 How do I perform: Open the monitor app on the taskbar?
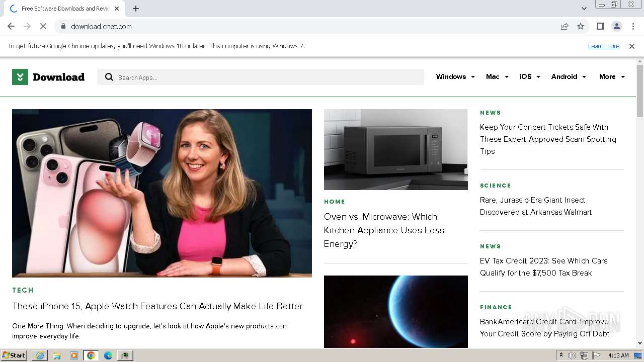[x=125, y=355]
